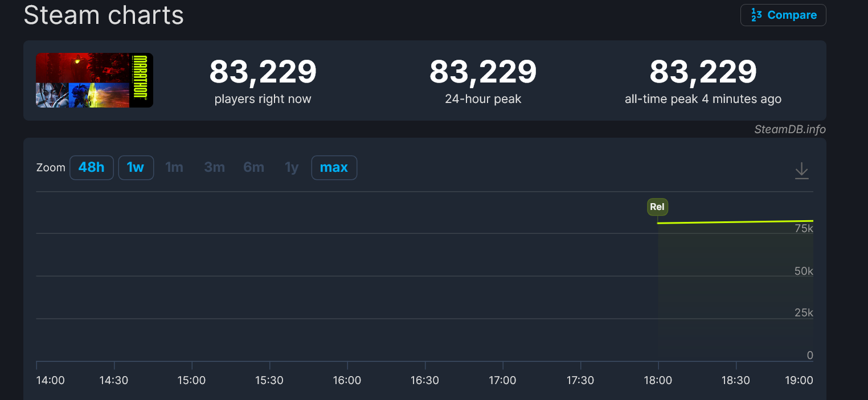Click the players right now count
The image size is (868, 400).
click(263, 72)
